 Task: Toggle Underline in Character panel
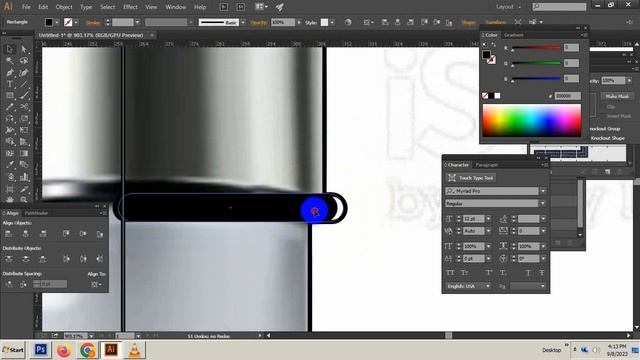tap(528, 273)
